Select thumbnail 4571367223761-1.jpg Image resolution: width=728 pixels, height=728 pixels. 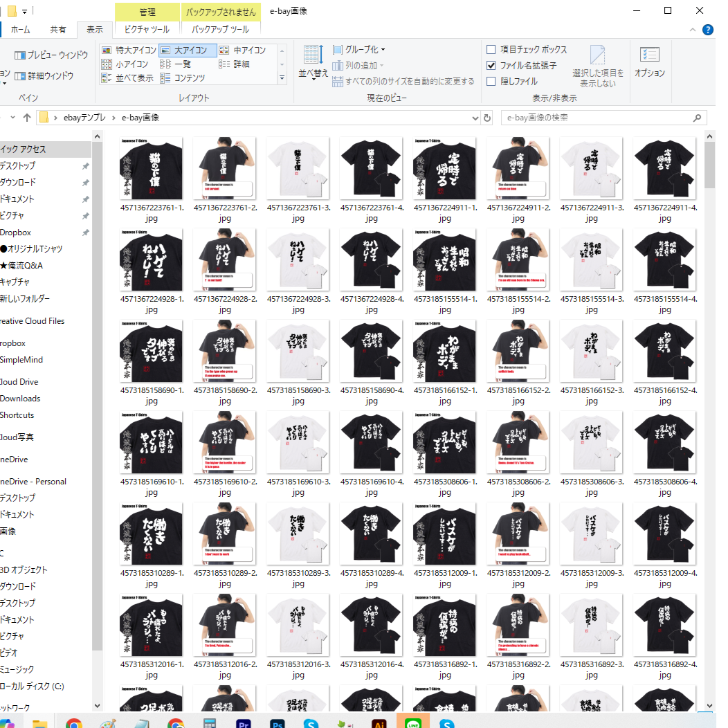[151, 168]
